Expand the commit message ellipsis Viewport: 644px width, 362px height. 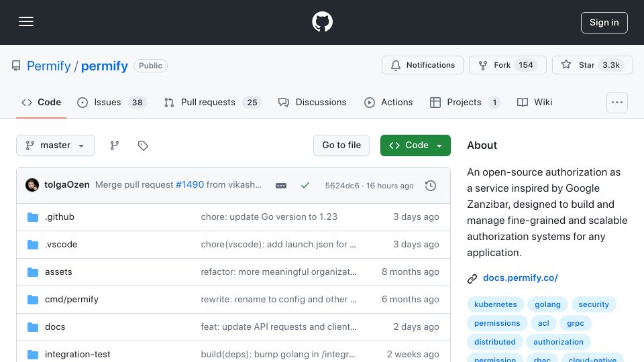281,186
